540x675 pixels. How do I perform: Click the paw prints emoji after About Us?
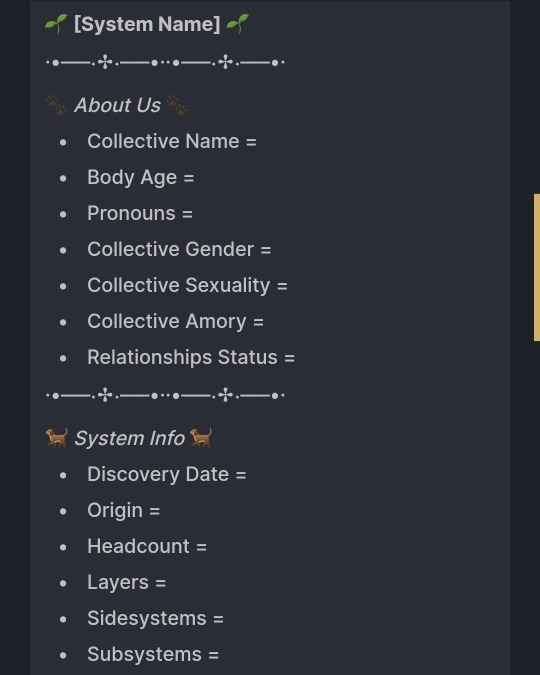[176, 105]
